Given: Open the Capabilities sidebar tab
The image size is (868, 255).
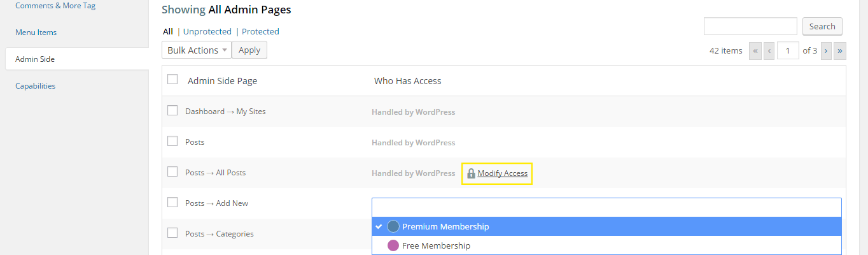Looking at the screenshot, I should (x=36, y=86).
